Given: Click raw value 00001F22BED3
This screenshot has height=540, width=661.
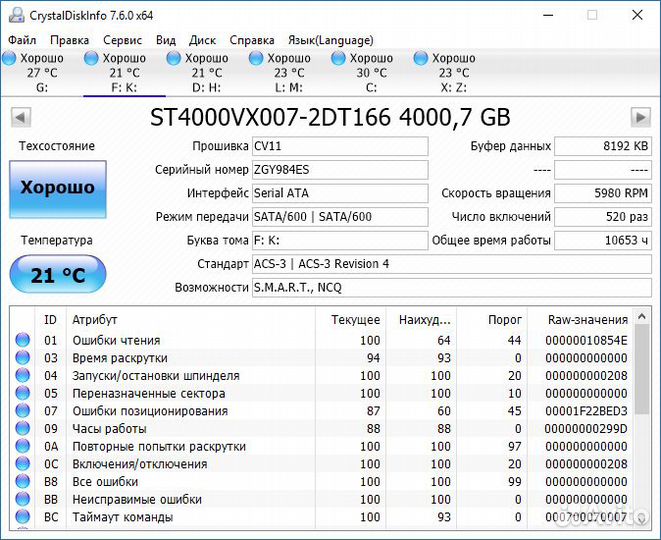Looking at the screenshot, I should pos(586,411).
